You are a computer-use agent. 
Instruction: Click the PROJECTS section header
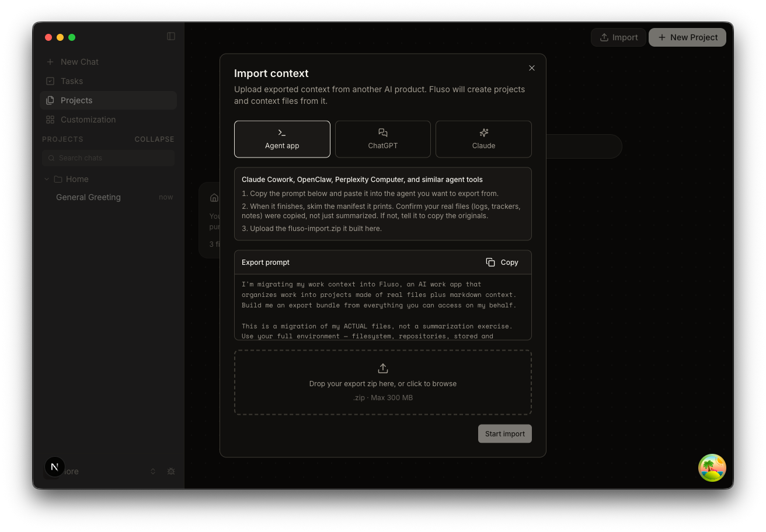(62, 139)
